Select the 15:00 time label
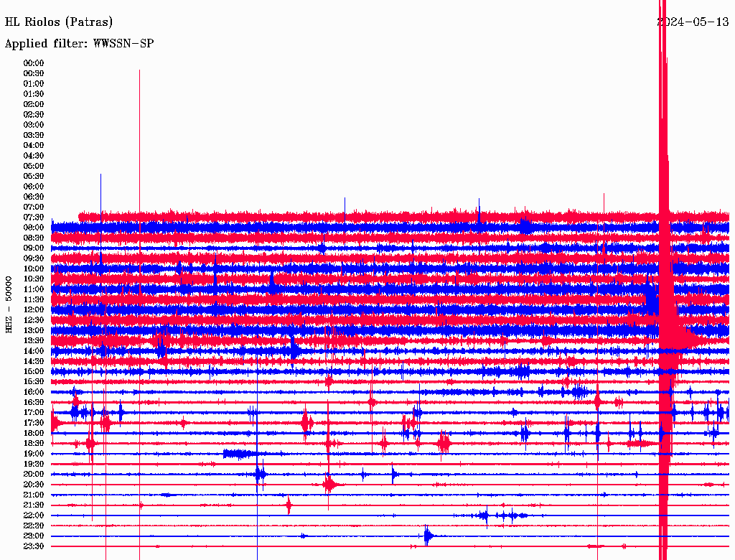This screenshot has height=560, width=735. point(34,371)
